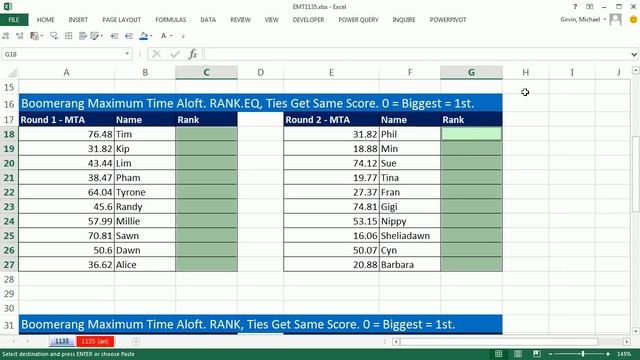This screenshot has width=640, height=360.
Task: Expand the formula bar chevron
Action: (634, 54)
